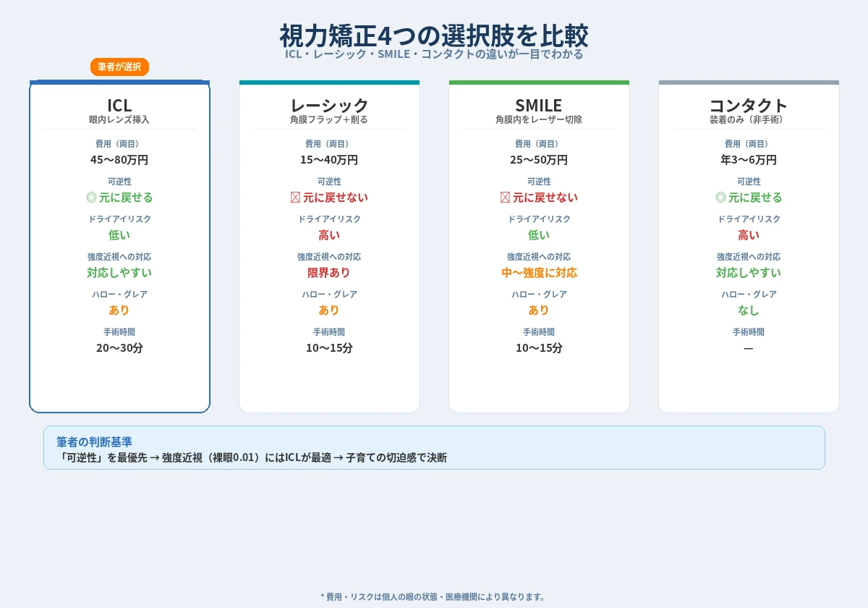Click 元に戻せる text in ICL card
Screen dimensions: 868x608
[x=126, y=198]
